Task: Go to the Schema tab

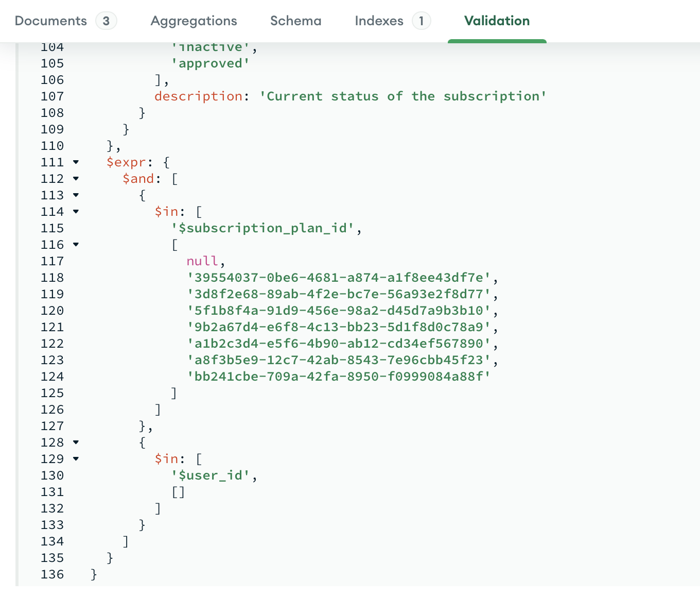Action: pyautogui.click(x=295, y=21)
